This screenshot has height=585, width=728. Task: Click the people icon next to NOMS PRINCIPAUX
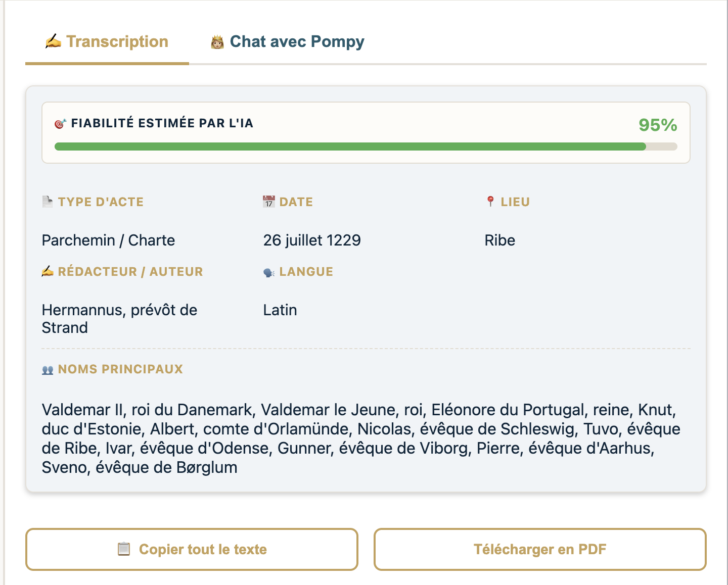[x=47, y=369]
